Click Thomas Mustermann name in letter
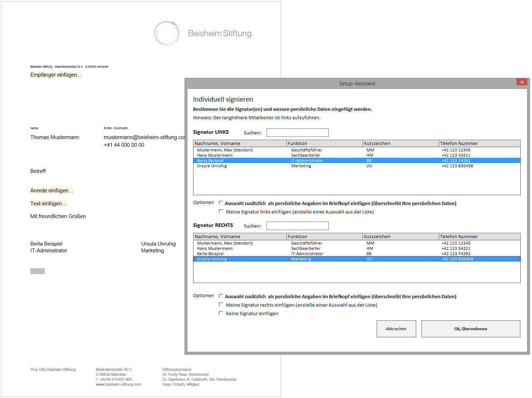Viewport: 532px width, 398px height. pos(55,137)
